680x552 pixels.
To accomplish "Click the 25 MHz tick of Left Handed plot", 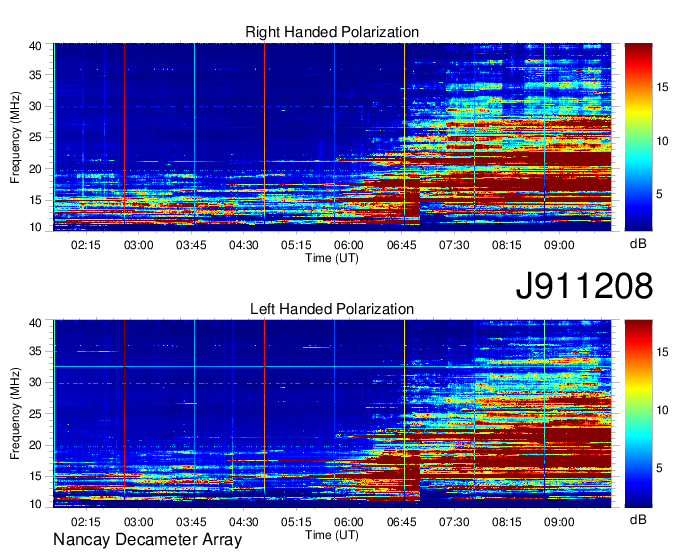I will (x=35, y=414).
